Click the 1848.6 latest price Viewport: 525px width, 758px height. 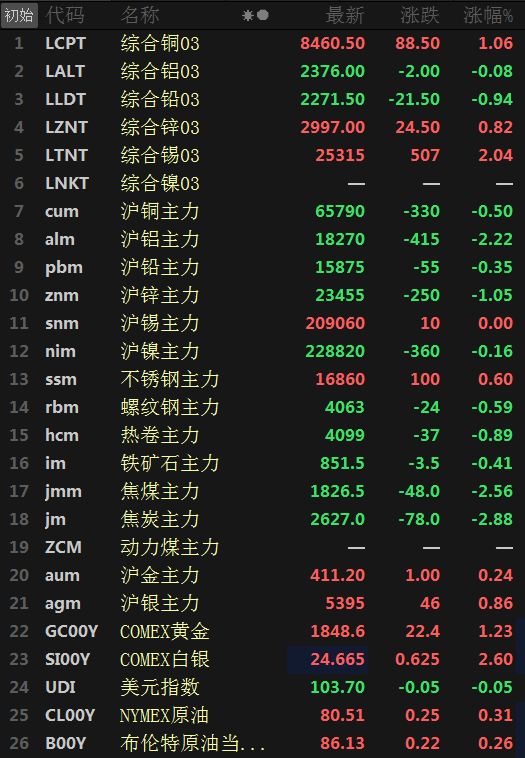tap(337, 632)
